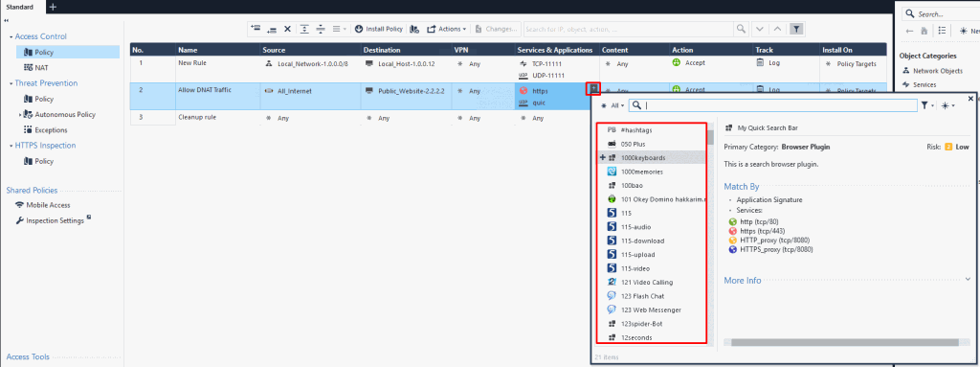This screenshot has height=367, width=980.
Task: Toggle the rulebase filter funnel button
Action: click(796, 29)
